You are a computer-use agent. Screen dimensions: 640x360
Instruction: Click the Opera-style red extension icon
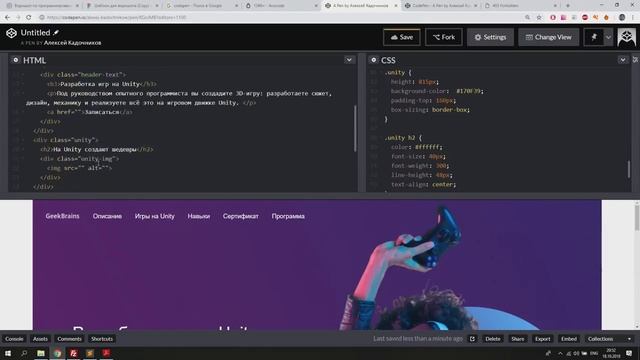tap(553, 18)
